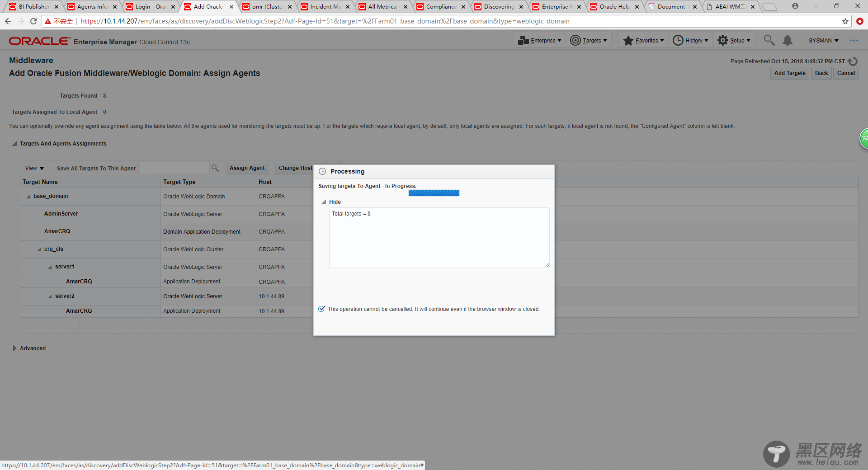868x470 pixels.
Task: Click the Back button
Action: tap(821, 73)
